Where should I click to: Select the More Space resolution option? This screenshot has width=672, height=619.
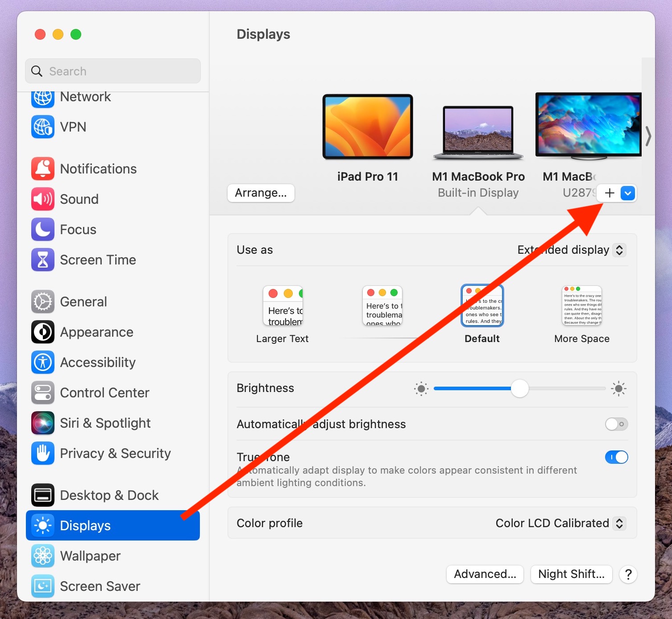click(582, 315)
